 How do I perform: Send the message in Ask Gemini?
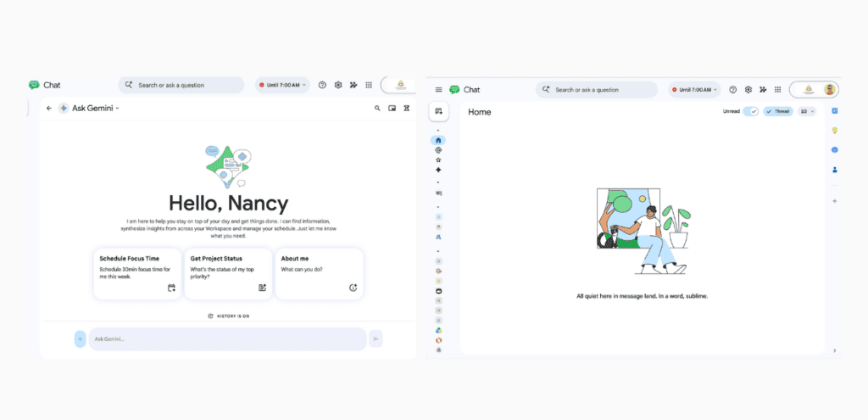[376, 339]
